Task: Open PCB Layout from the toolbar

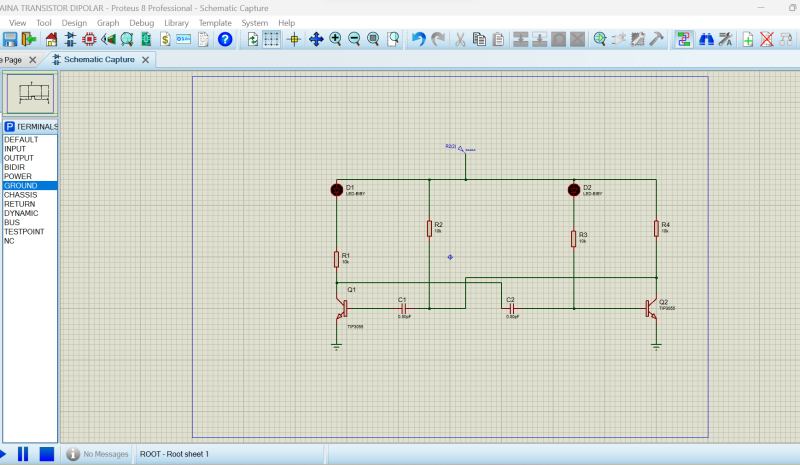Action: pyautogui.click(x=88, y=40)
